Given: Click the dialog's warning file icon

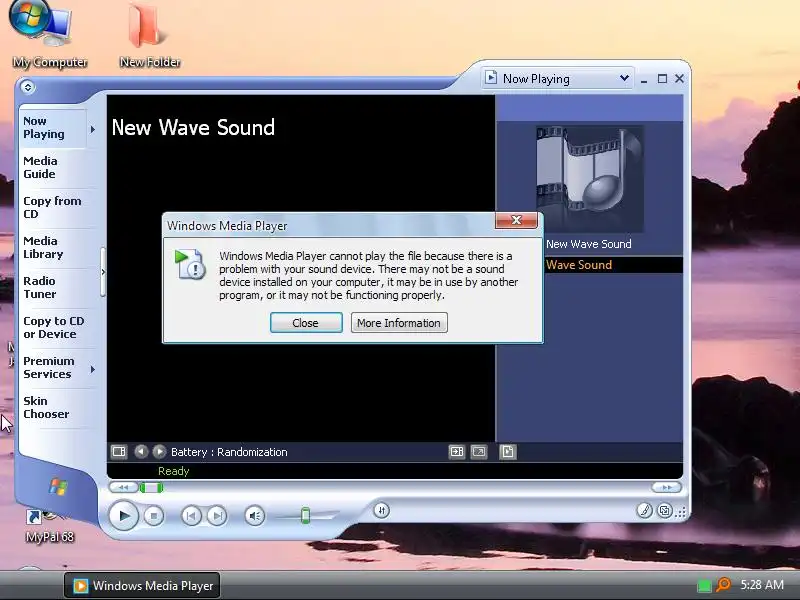Looking at the screenshot, I should [189, 264].
